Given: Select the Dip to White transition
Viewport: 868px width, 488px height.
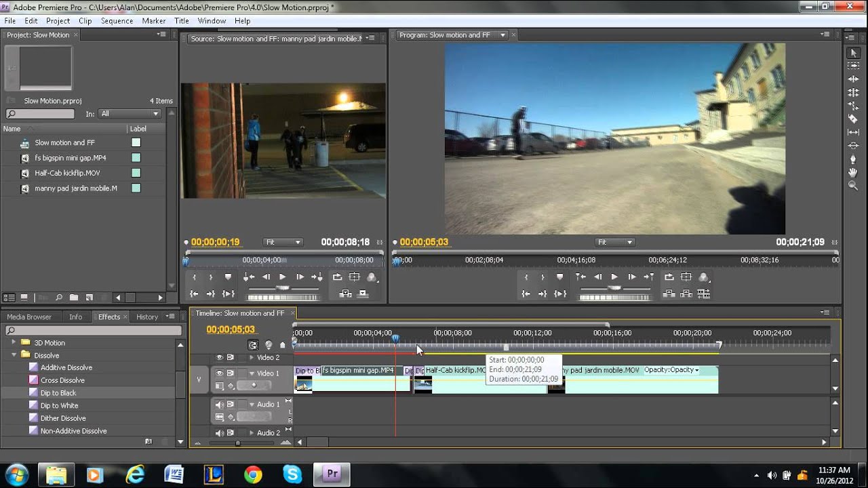Looking at the screenshot, I should (x=59, y=405).
